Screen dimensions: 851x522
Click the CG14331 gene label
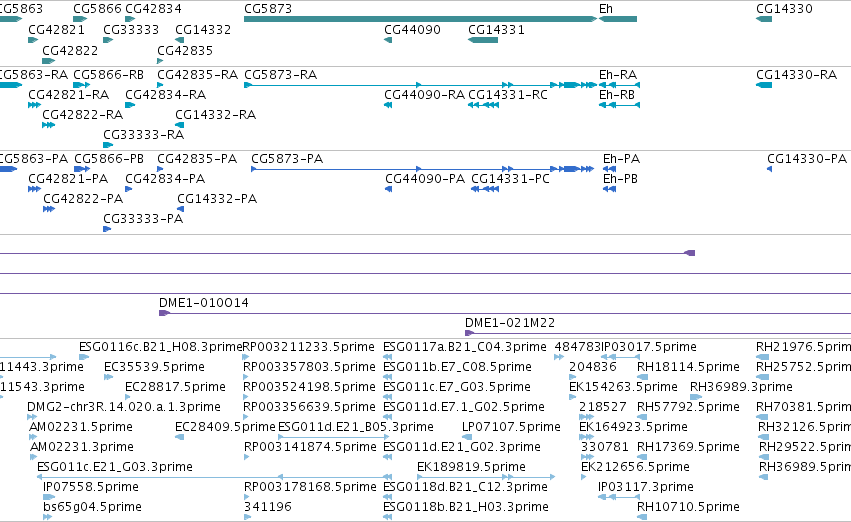pyautogui.click(x=497, y=30)
